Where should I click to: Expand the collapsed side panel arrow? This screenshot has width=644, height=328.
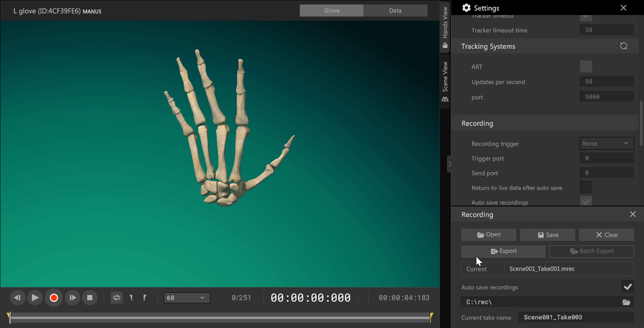click(x=449, y=164)
